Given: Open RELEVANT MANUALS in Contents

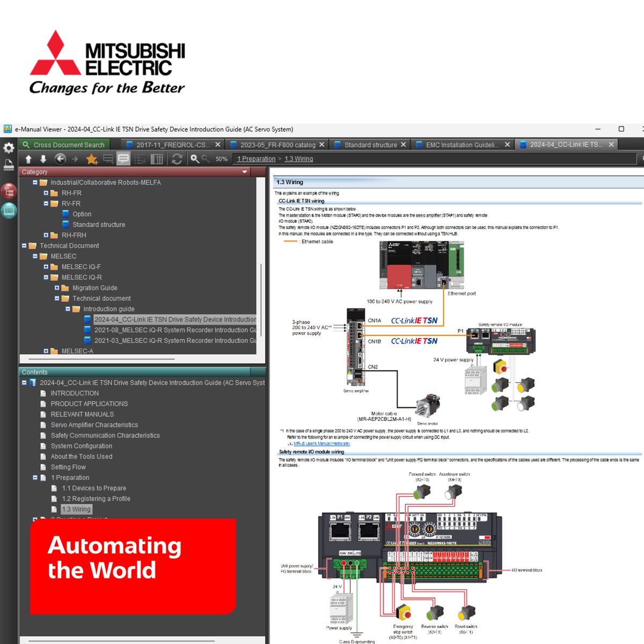Looking at the screenshot, I should coord(82,414).
